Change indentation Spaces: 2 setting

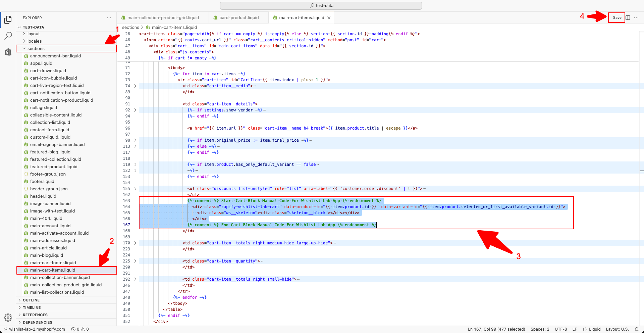pos(540,329)
